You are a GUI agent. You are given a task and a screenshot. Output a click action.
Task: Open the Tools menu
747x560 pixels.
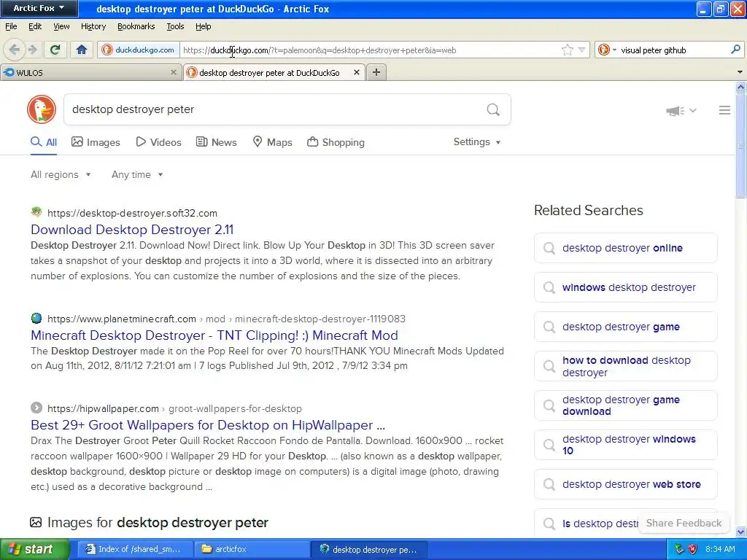175,26
